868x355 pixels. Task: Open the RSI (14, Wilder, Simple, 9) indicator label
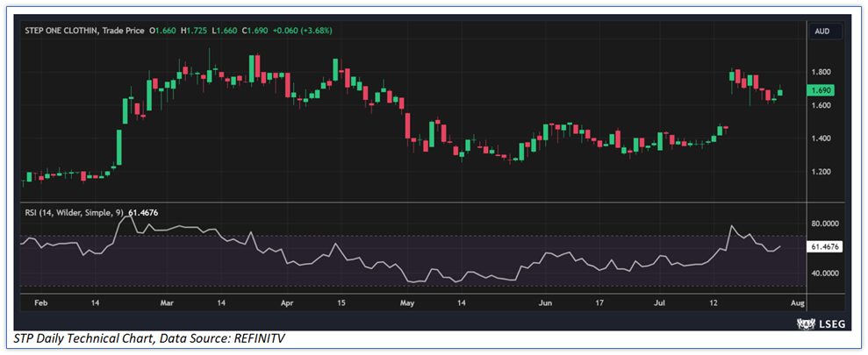[x=75, y=211]
